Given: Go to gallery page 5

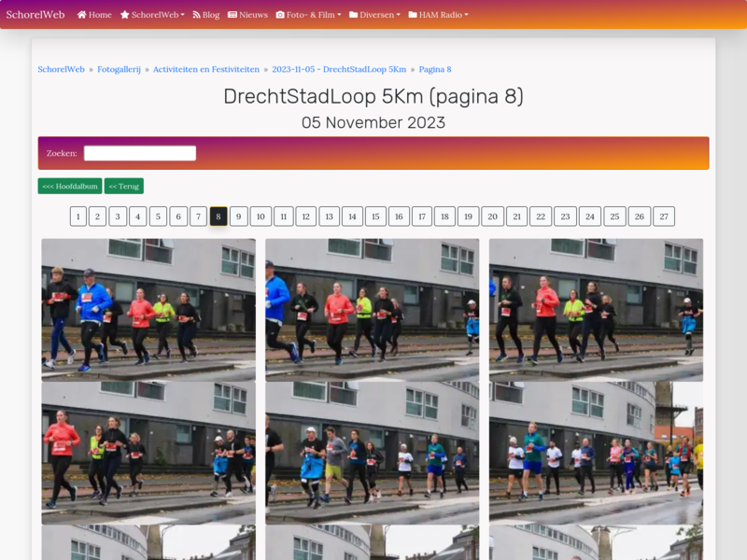Looking at the screenshot, I should click(158, 217).
